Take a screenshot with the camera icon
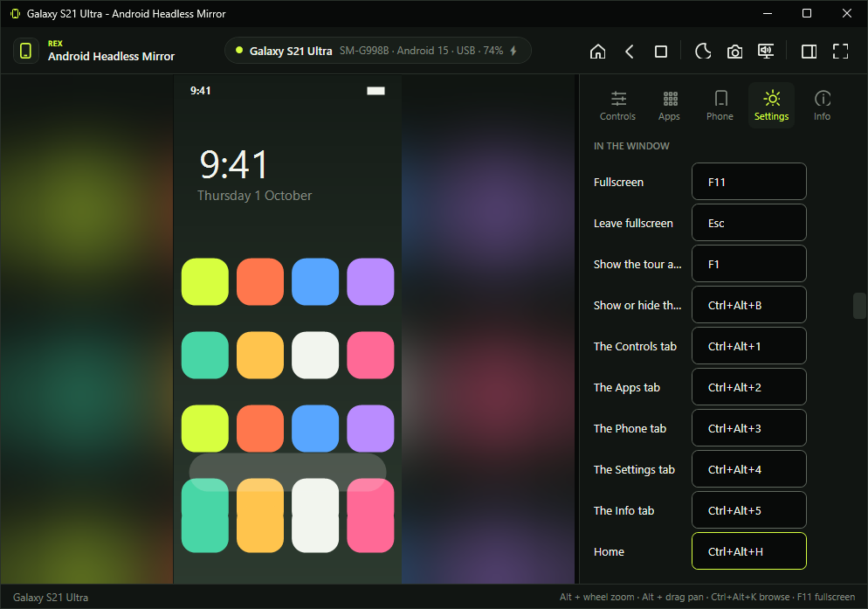Image resolution: width=868 pixels, height=609 pixels. pos(734,52)
